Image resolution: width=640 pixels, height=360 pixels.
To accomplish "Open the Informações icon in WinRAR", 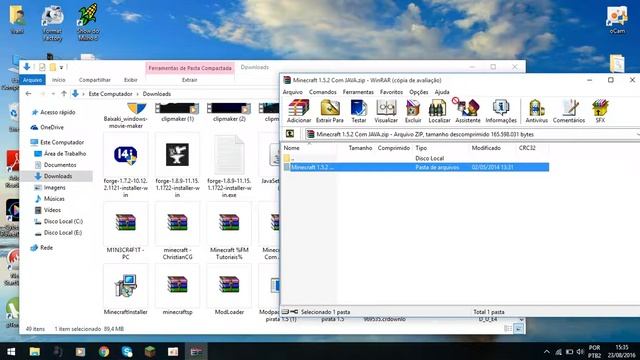I will pyautogui.click(x=501, y=111).
